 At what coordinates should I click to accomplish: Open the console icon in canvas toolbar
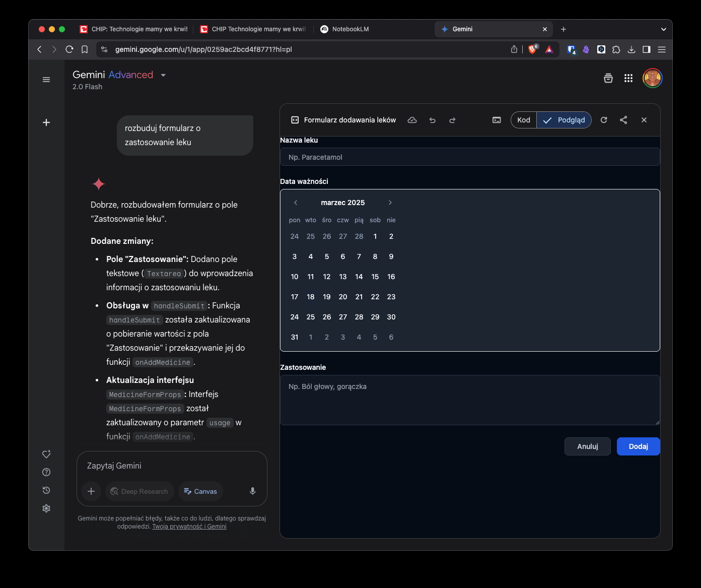497,120
